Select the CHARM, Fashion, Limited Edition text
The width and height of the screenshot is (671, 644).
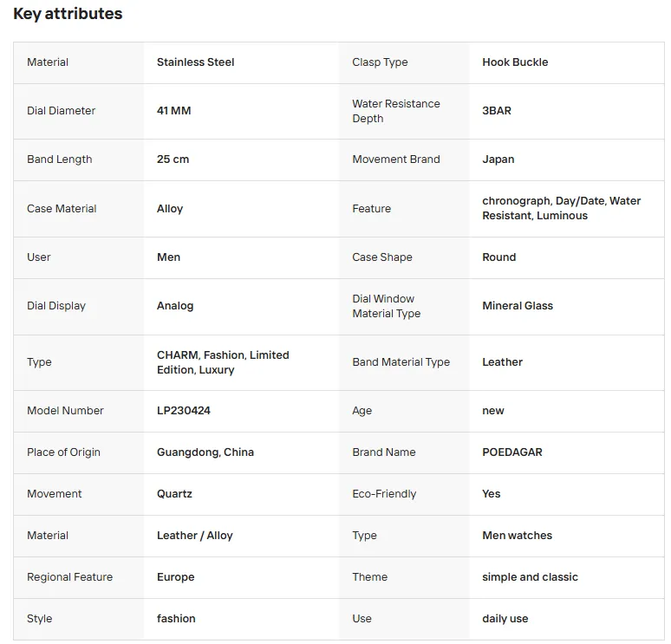coord(223,362)
